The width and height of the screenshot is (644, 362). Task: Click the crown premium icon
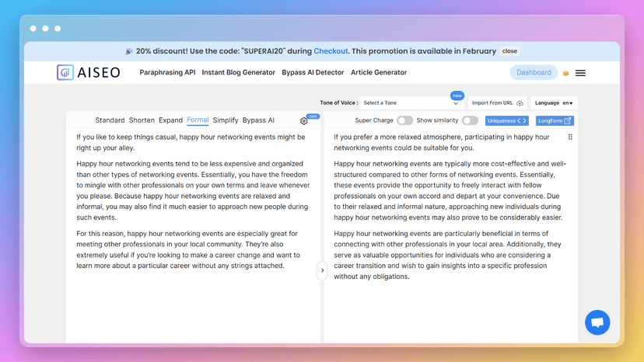(x=565, y=73)
